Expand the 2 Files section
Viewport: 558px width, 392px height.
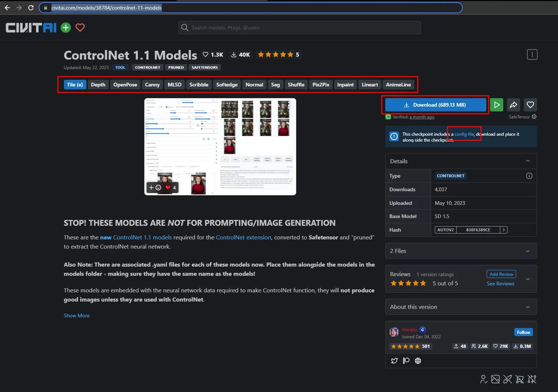coord(461,251)
